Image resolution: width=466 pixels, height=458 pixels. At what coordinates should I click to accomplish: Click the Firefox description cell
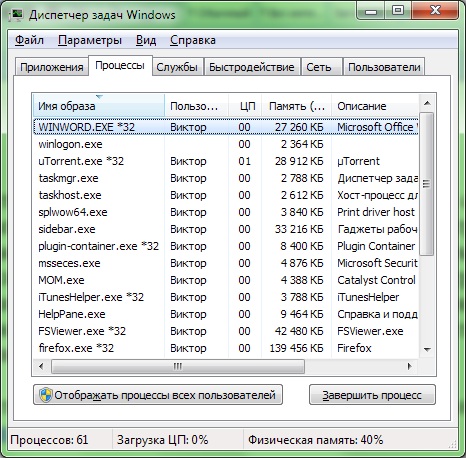tap(354, 348)
